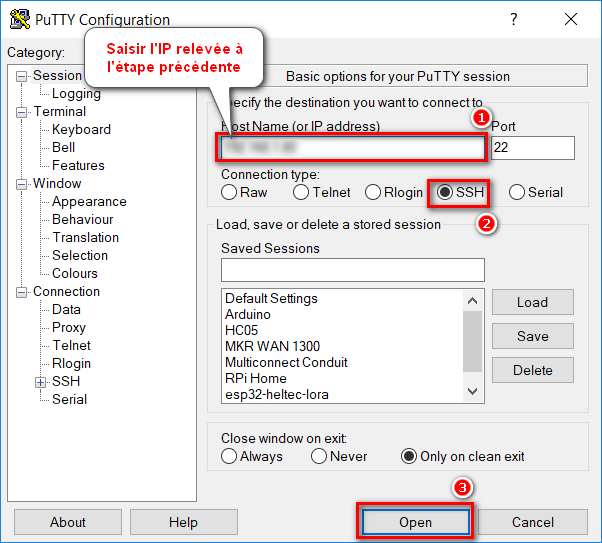602x543 pixels.
Task: Click the Save button
Action: pyautogui.click(x=533, y=336)
